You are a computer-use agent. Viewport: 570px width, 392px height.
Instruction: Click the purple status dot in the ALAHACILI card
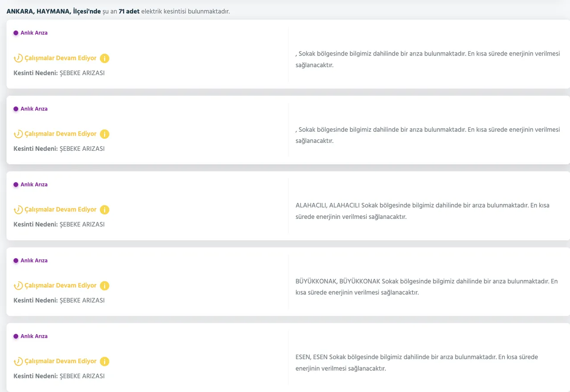coord(16,185)
